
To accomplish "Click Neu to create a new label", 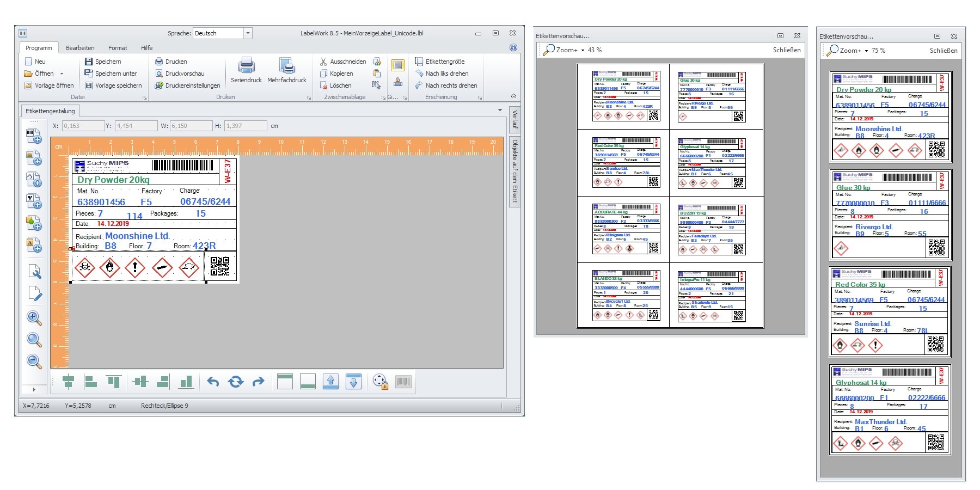I will [x=35, y=62].
